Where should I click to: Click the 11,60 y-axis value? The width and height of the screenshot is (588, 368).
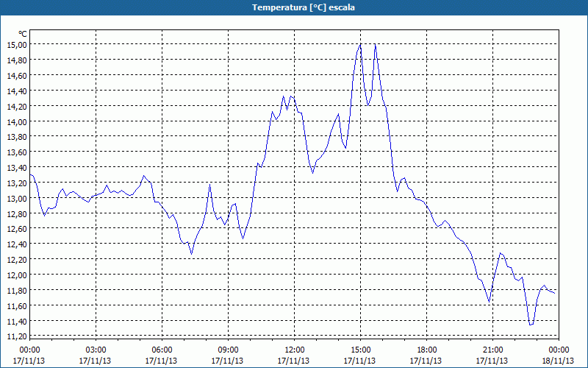click(17, 305)
